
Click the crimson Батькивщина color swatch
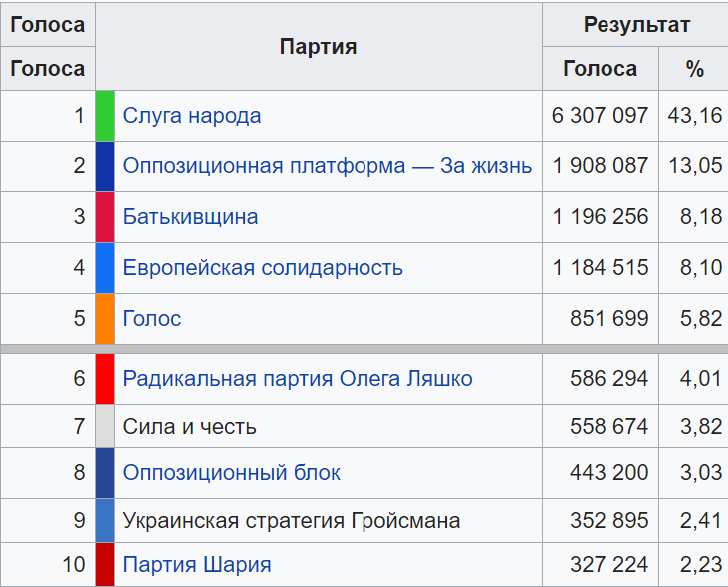105,217
